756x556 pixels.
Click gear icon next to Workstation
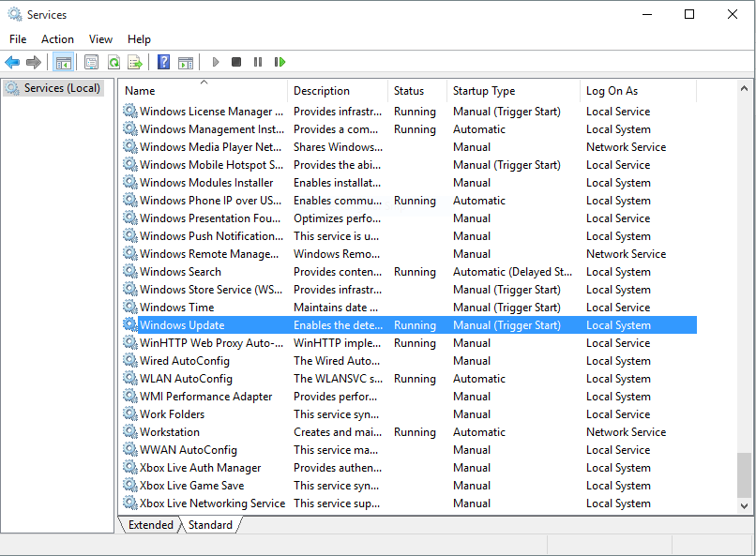click(x=130, y=431)
